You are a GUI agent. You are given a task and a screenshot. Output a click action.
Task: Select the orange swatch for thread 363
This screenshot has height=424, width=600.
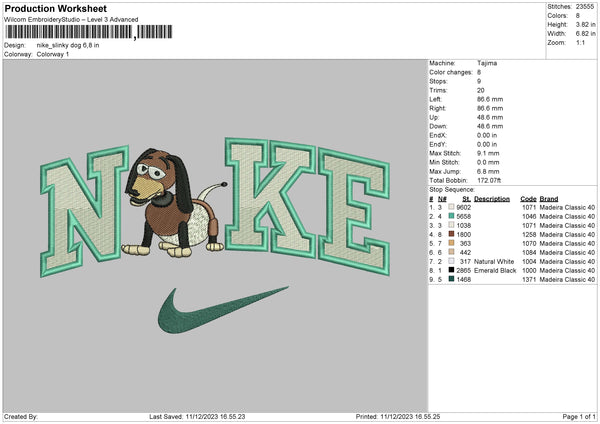click(x=451, y=243)
